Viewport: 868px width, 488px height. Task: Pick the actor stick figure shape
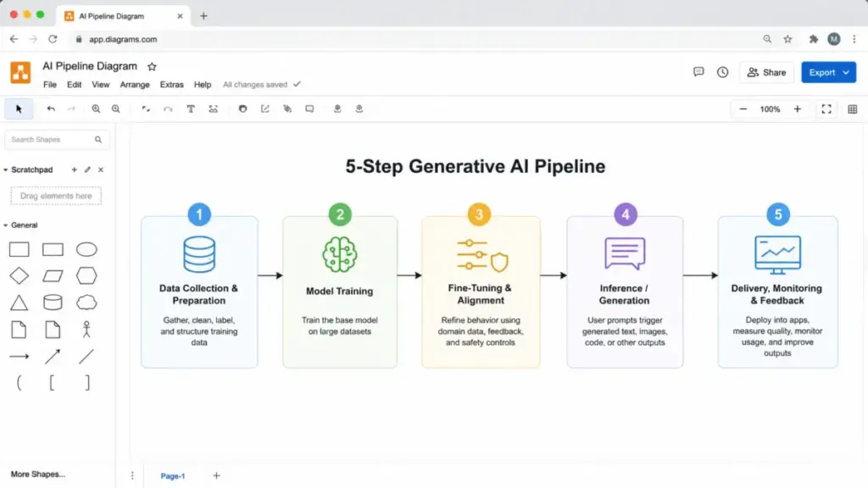click(x=86, y=330)
